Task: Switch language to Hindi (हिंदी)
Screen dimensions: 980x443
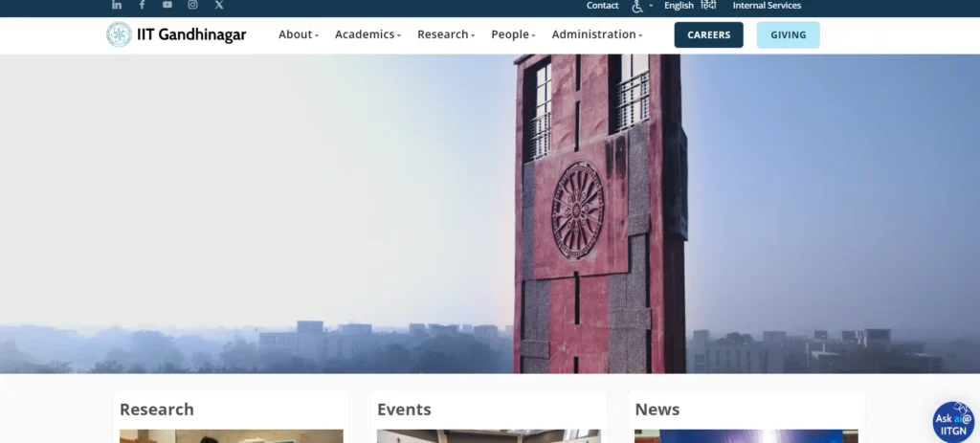Action: click(x=708, y=6)
